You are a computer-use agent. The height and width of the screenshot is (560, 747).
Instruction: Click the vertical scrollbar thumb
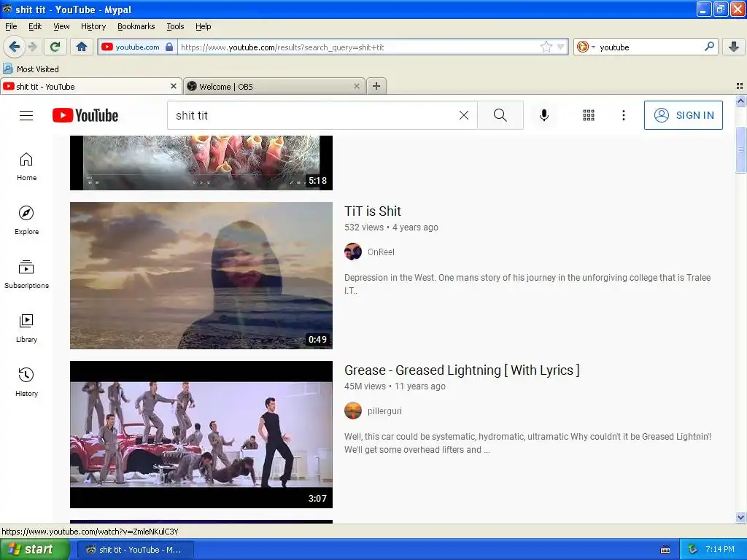point(740,150)
